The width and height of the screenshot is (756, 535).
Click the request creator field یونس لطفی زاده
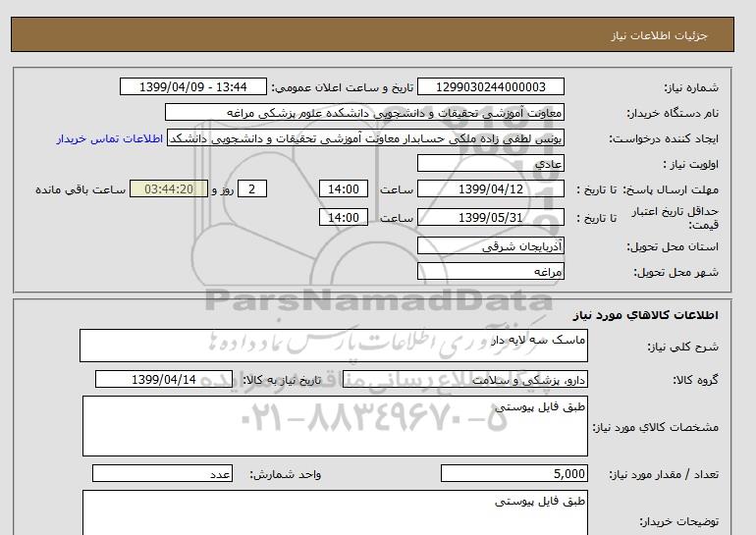(x=365, y=138)
